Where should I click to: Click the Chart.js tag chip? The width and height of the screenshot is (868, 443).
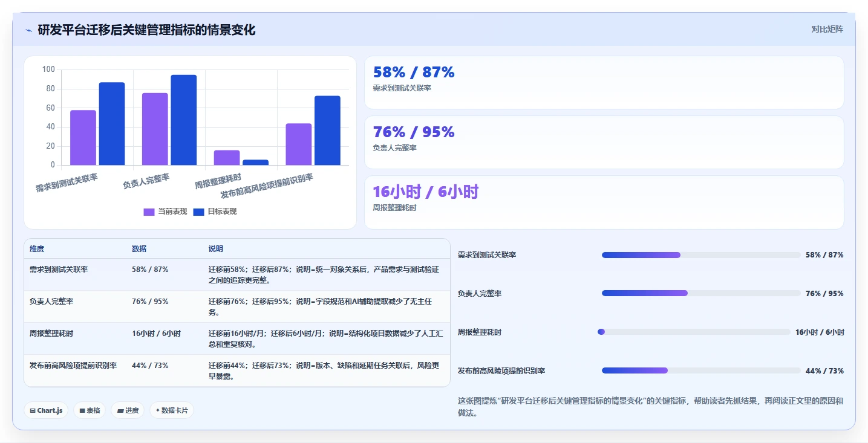click(x=47, y=410)
